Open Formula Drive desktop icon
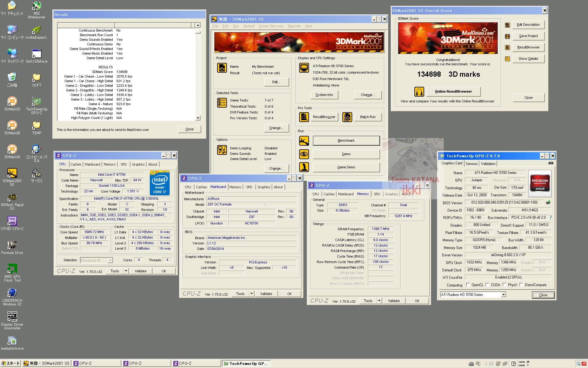Viewport: 588px width, 368px height. tap(12, 247)
